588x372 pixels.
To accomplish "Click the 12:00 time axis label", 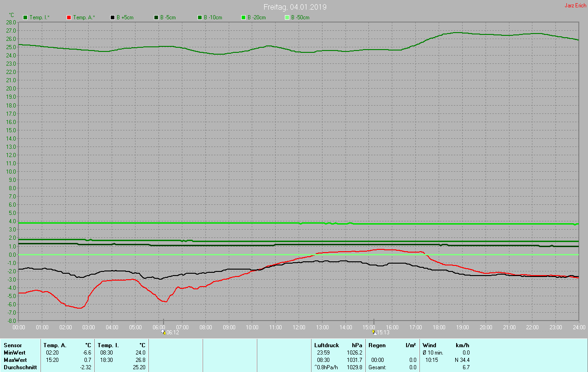I will tap(299, 327).
